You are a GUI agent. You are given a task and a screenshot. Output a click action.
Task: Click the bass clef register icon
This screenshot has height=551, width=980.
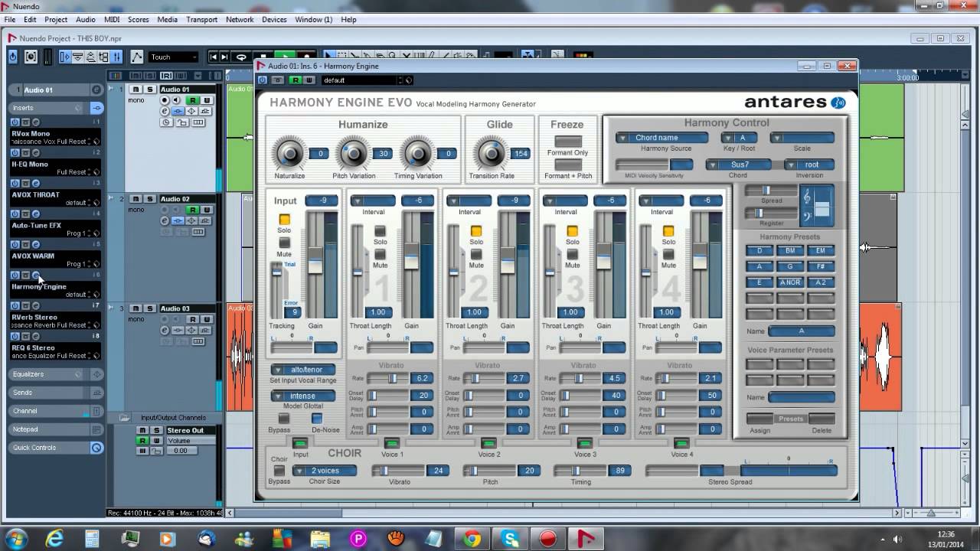click(x=806, y=217)
